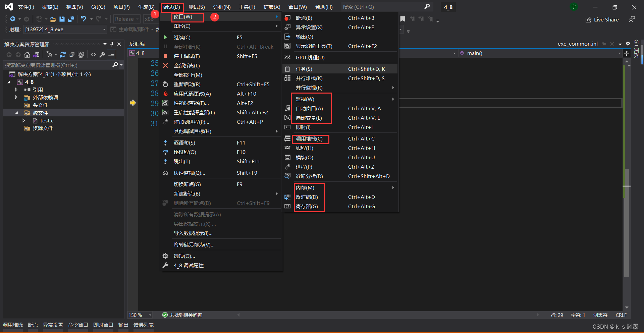Open the 生成(B) menu
644x333 pixels.
click(x=146, y=7)
